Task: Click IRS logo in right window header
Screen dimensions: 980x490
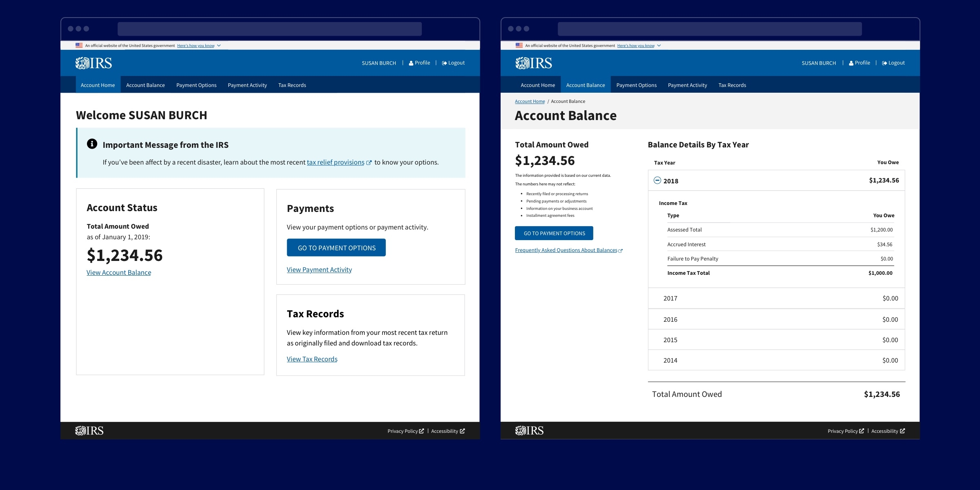Action: 534,63
